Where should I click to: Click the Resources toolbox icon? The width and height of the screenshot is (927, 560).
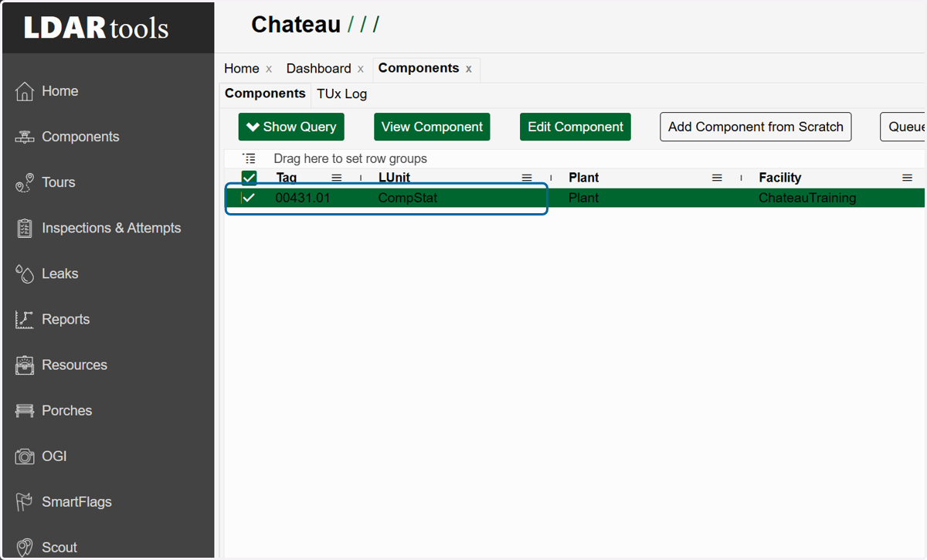(x=25, y=365)
